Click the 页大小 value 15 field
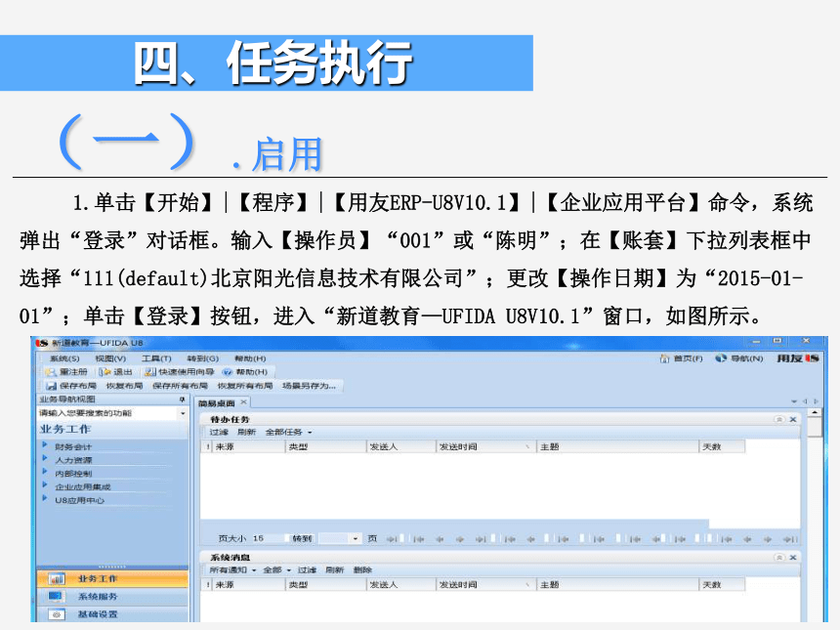840x630 pixels. click(268, 538)
